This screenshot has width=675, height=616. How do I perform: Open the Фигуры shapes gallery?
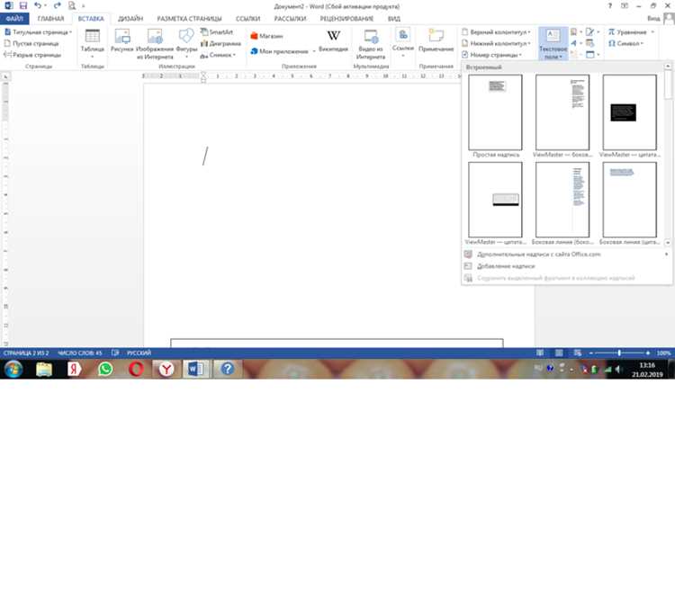point(186,43)
